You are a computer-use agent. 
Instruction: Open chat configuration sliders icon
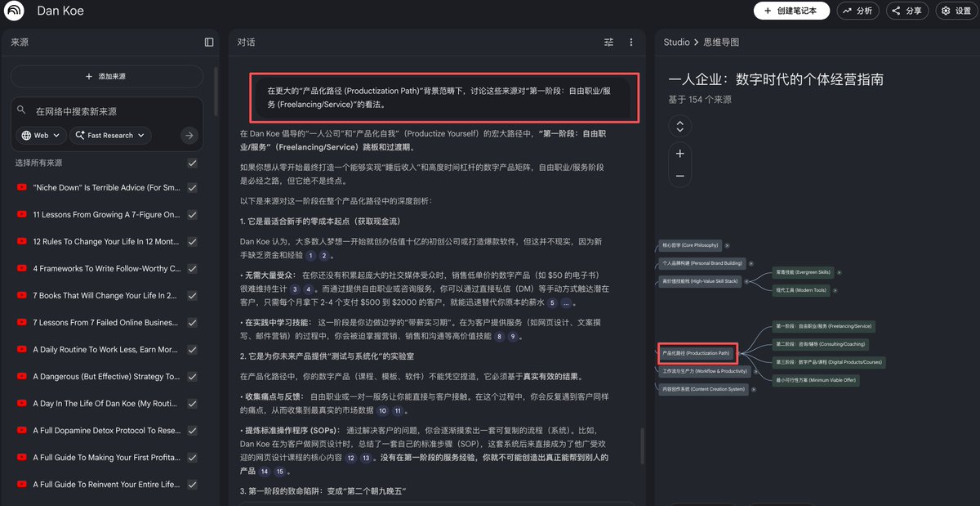point(608,42)
